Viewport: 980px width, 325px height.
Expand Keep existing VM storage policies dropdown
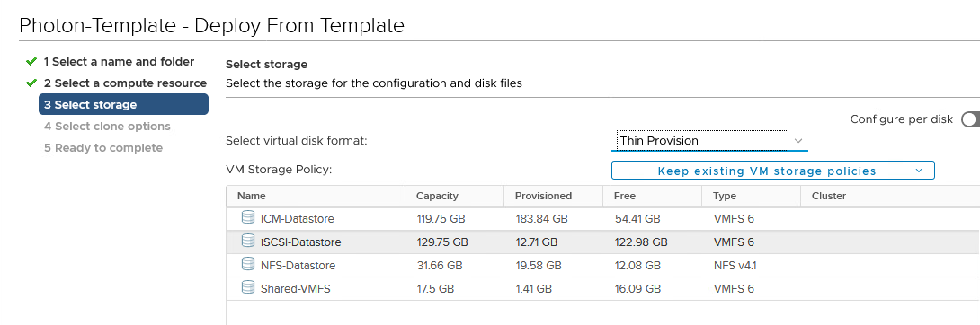click(772, 171)
